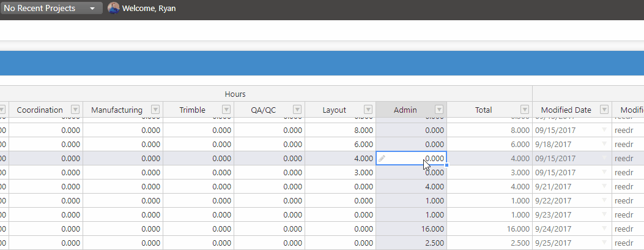Select the Layout cell in the 9/25/2017 row
This screenshot has width=644, height=250.
[x=340, y=242]
